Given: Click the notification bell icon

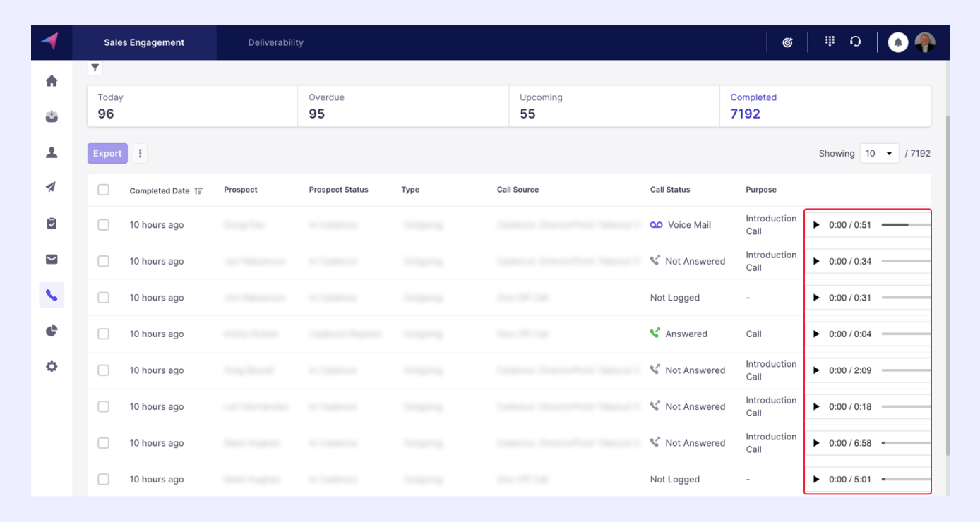Looking at the screenshot, I should point(897,42).
